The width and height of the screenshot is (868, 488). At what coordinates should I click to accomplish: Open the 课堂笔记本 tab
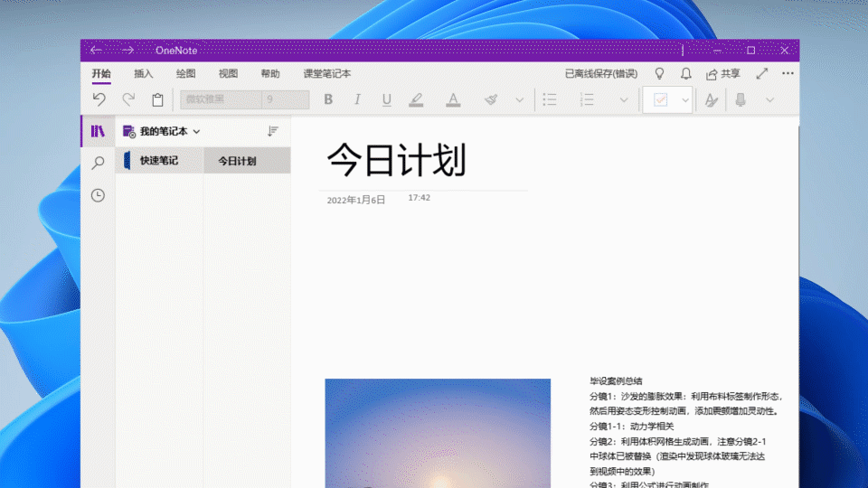point(327,73)
